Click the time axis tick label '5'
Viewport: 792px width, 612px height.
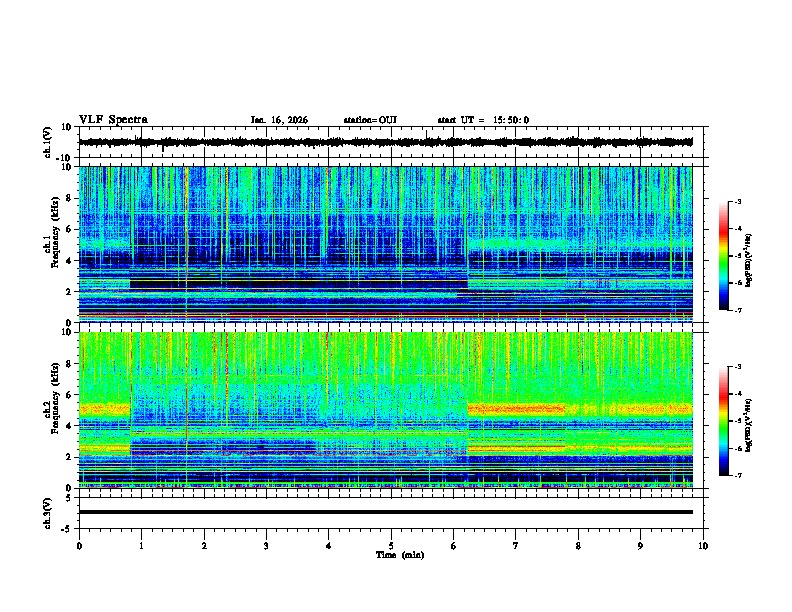391,546
